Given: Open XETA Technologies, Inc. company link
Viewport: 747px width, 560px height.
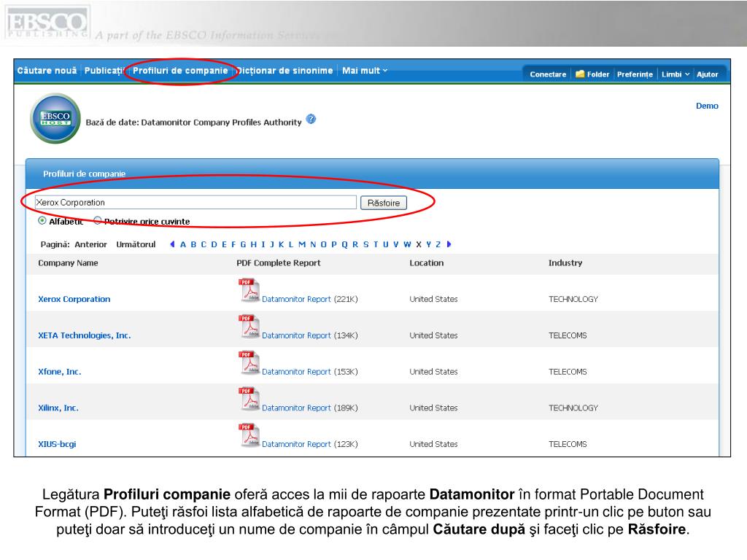Looking at the screenshot, I should 85,335.
